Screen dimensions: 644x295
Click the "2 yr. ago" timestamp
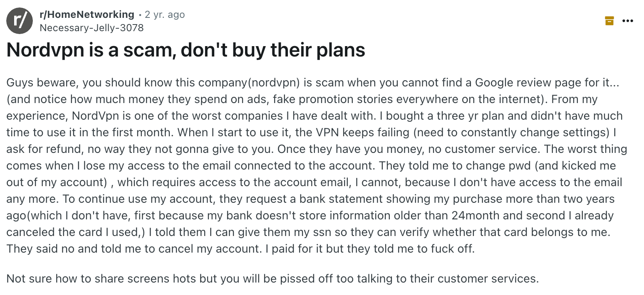[x=164, y=15]
